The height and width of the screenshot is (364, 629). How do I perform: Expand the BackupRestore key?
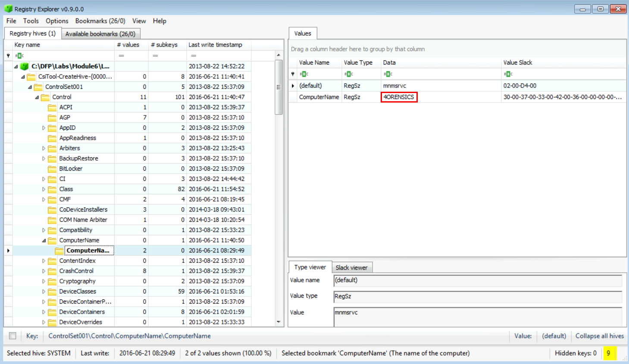44,159
